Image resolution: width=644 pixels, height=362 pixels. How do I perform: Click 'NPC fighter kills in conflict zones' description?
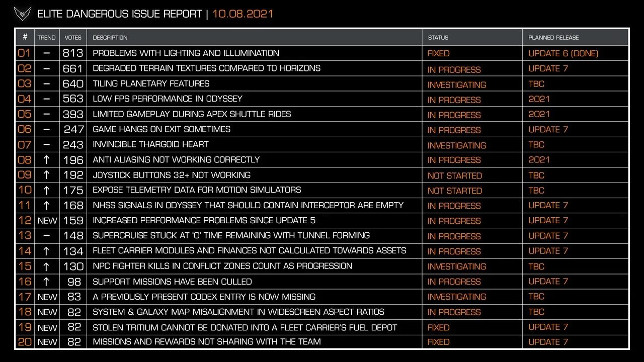tap(222, 266)
